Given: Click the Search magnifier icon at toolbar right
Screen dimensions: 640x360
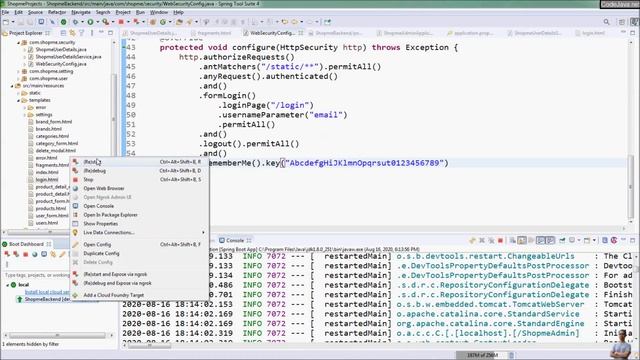Looking at the screenshot, I should (x=607, y=22).
